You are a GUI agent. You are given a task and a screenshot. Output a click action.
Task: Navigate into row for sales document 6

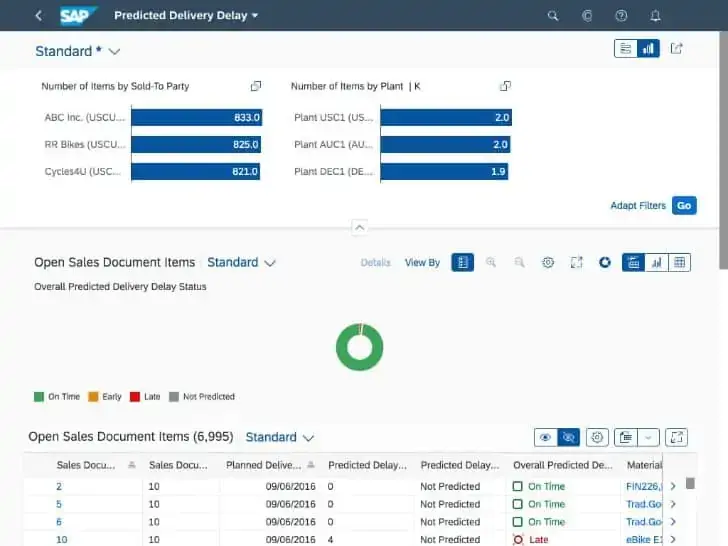point(673,522)
